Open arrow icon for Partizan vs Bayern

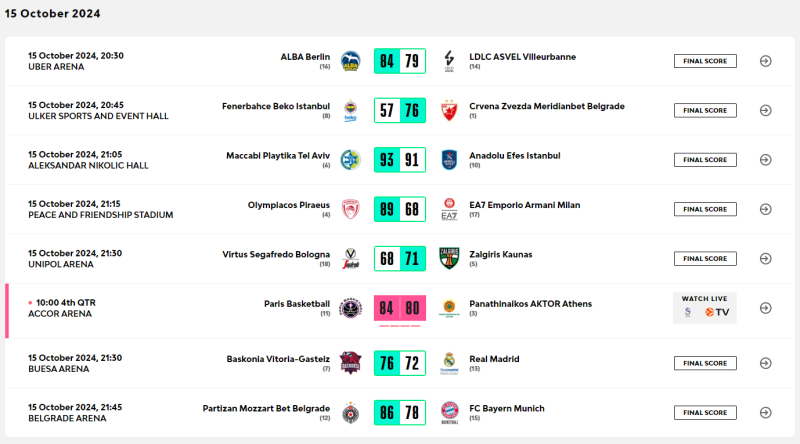click(765, 412)
